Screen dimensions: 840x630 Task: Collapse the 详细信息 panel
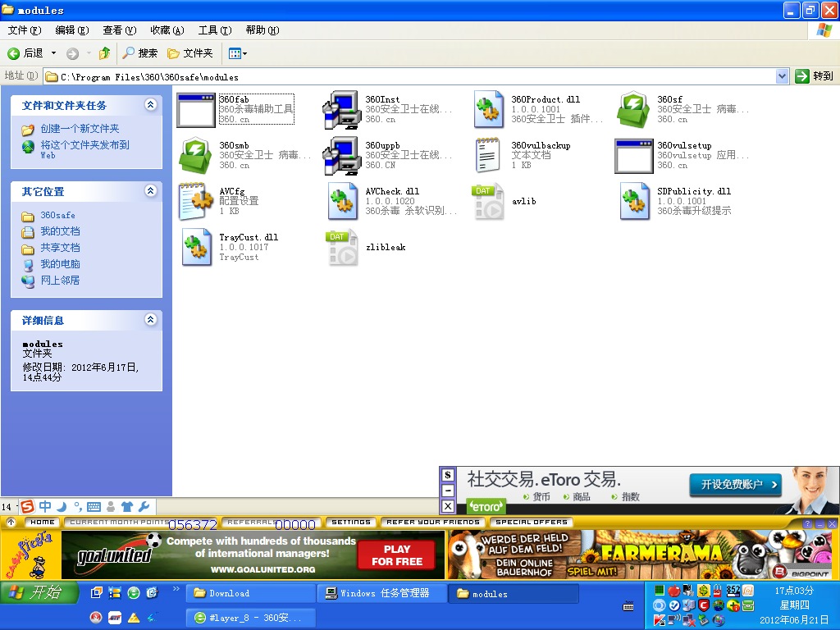(151, 320)
